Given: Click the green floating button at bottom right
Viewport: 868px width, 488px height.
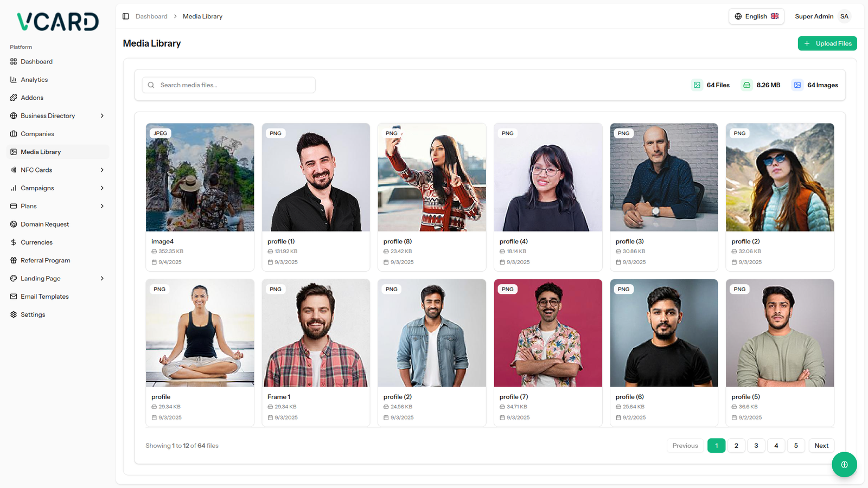Looking at the screenshot, I should click(x=844, y=465).
